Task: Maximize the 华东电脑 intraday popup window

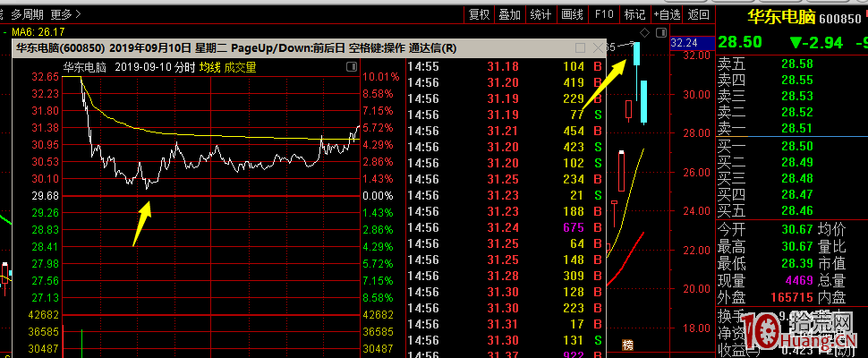Action: click(x=580, y=48)
